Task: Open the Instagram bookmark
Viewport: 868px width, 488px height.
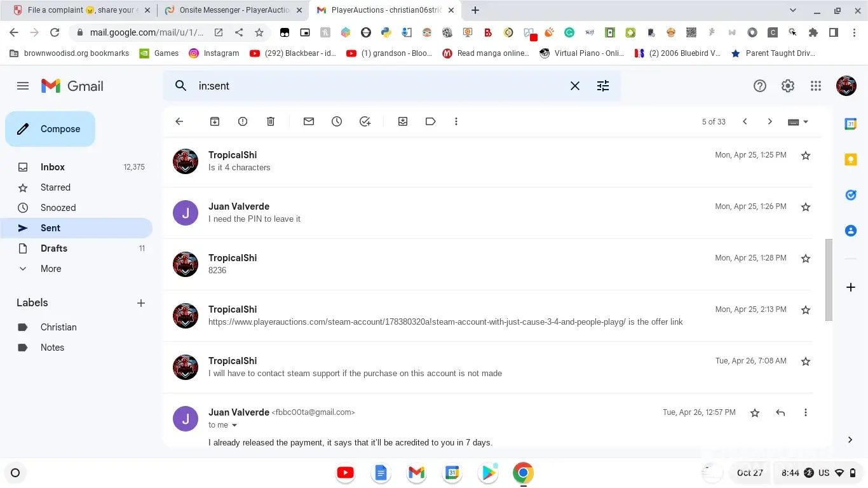Action: click(214, 53)
